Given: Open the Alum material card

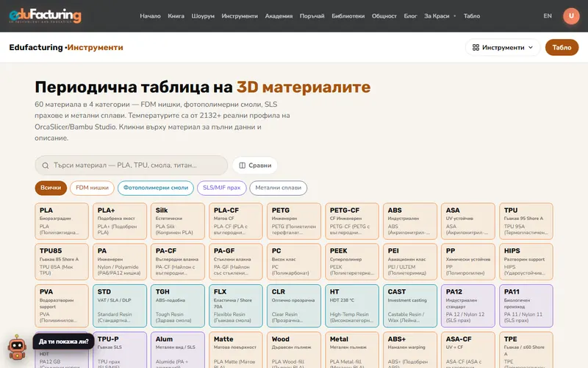Looking at the screenshot, I should pyautogui.click(x=178, y=350).
